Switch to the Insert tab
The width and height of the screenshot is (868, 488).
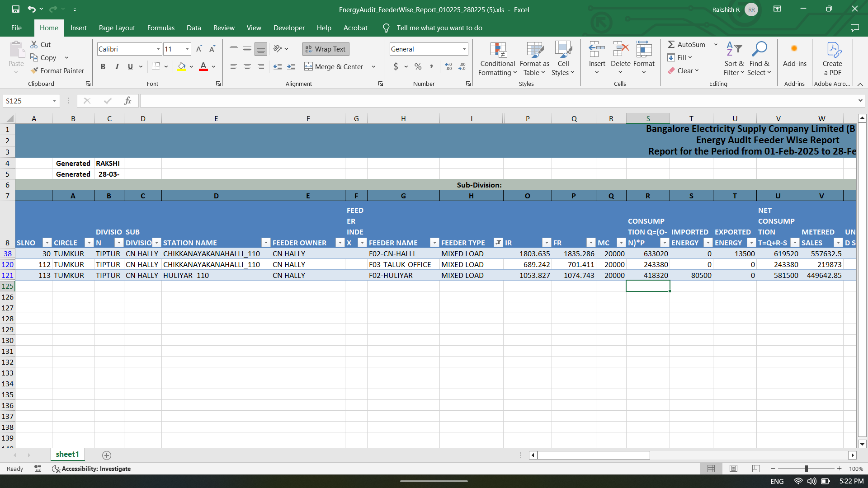pos(78,28)
